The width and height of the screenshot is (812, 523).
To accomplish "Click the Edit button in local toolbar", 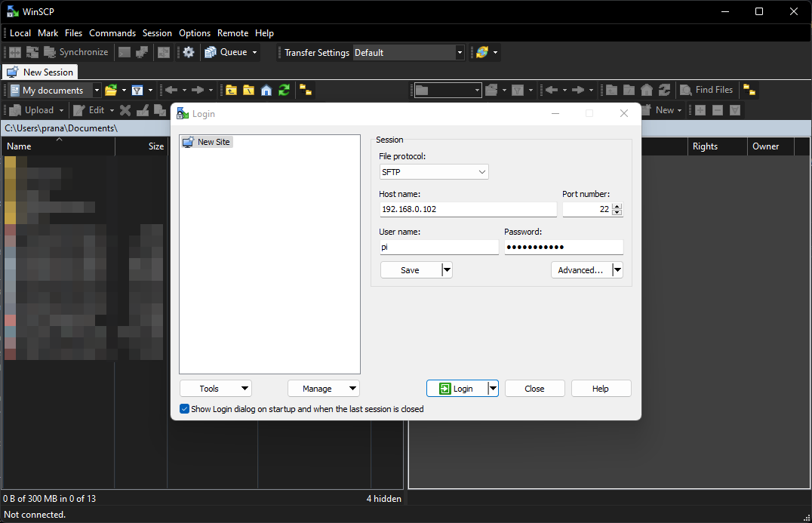I will (x=89, y=110).
